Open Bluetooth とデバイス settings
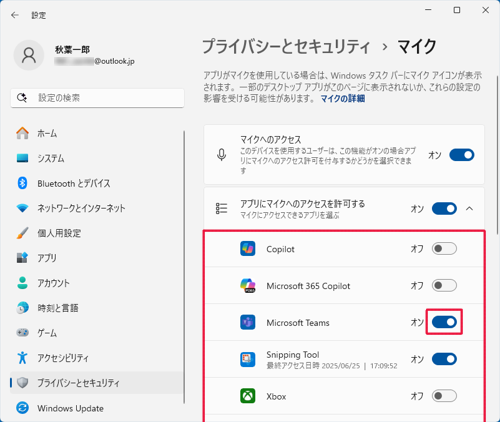The image size is (500, 422). (97, 183)
